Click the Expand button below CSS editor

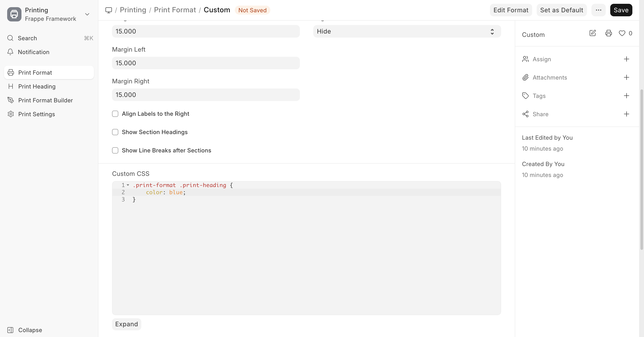(127, 324)
